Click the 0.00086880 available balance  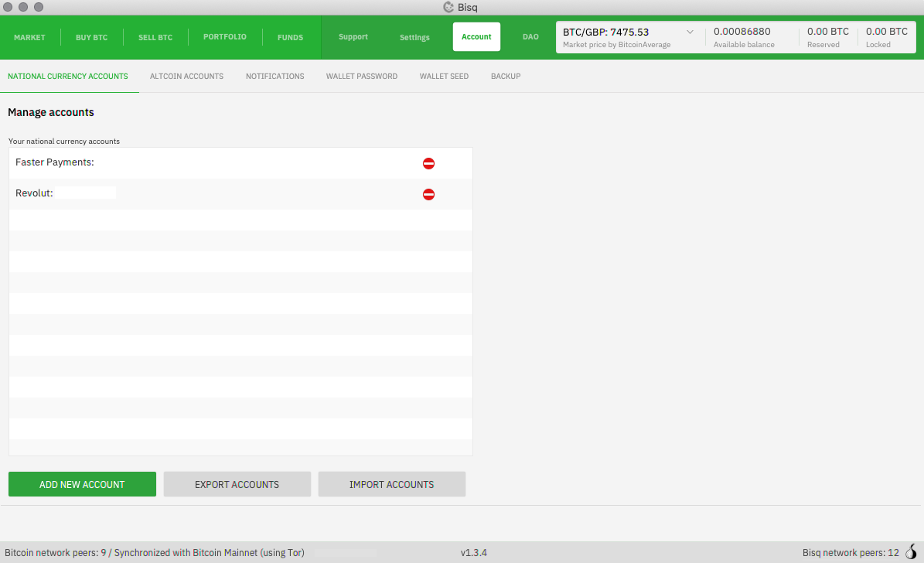tap(742, 31)
